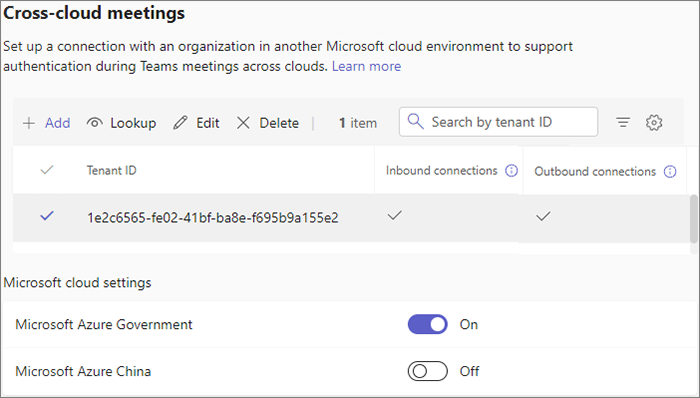700x398 pixels.
Task: Click the table vertical scrollbar
Action: click(x=693, y=219)
